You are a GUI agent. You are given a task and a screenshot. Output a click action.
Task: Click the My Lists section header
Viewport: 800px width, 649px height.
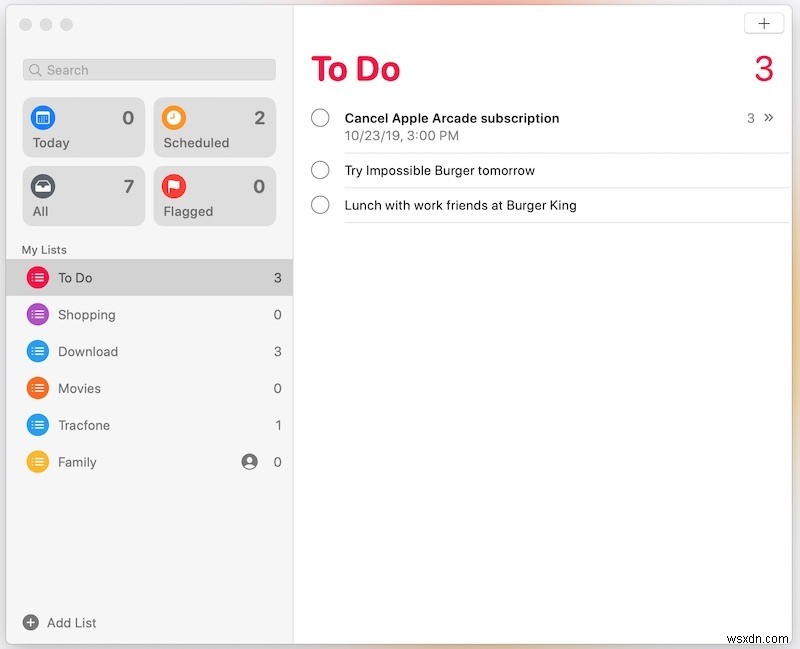coord(44,250)
